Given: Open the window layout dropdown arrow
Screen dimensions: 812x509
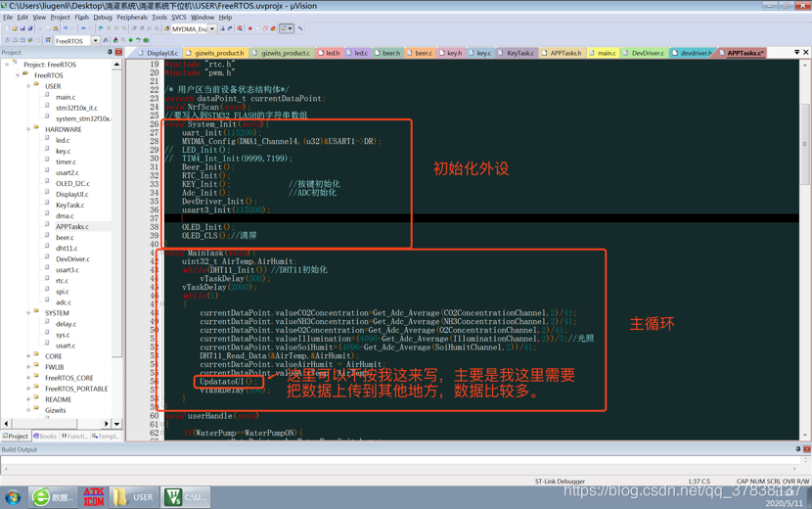Looking at the screenshot, I should [x=290, y=28].
